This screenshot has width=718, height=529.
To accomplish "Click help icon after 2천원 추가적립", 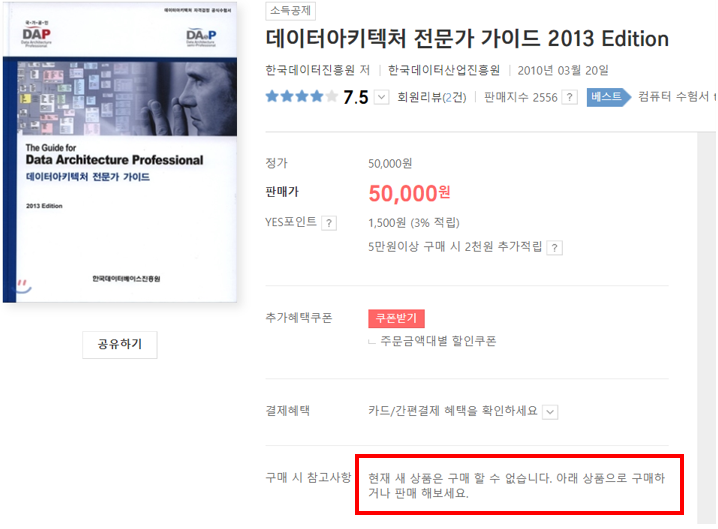I will (555, 248).
